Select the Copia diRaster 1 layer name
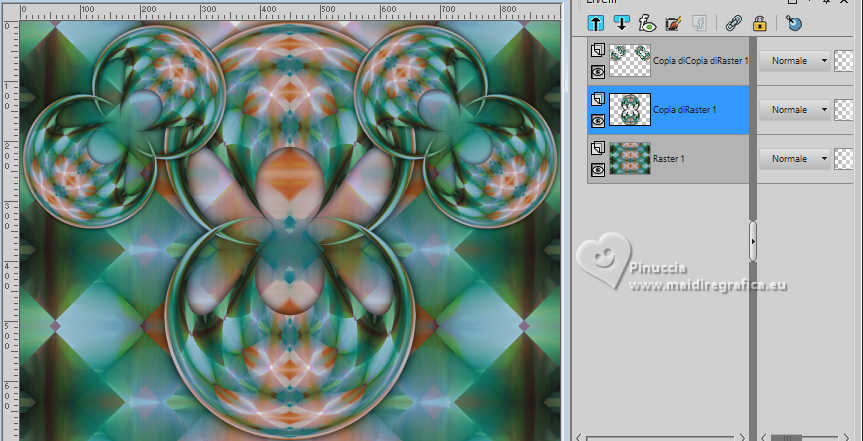Screen dimensions: 863x441 pos(685,110)
